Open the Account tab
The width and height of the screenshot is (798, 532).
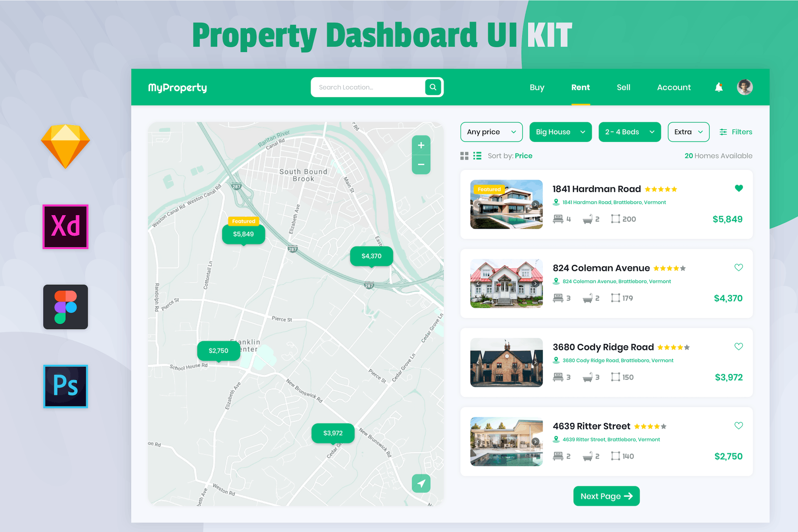(674, 87)
